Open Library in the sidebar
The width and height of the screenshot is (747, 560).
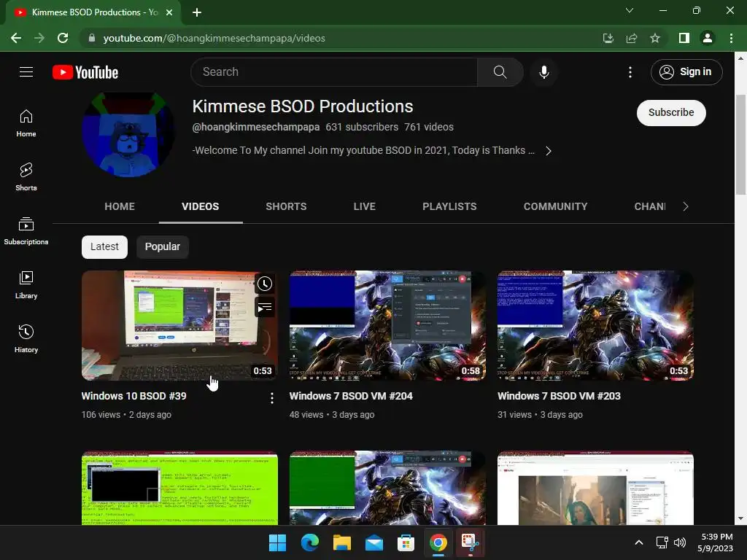coord(26,285)
